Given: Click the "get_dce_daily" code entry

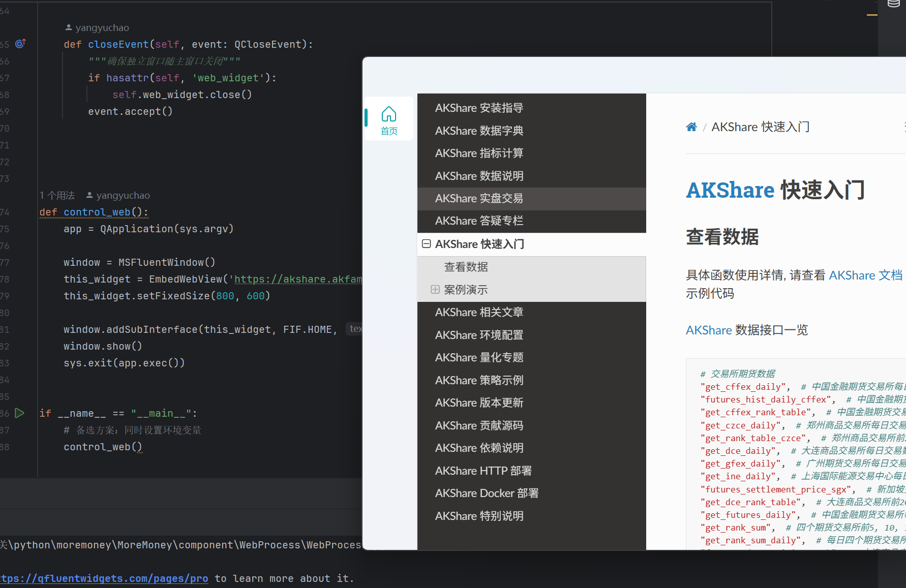Looking at the screenshot, I should pyautogui.click(x=738, y=451).
